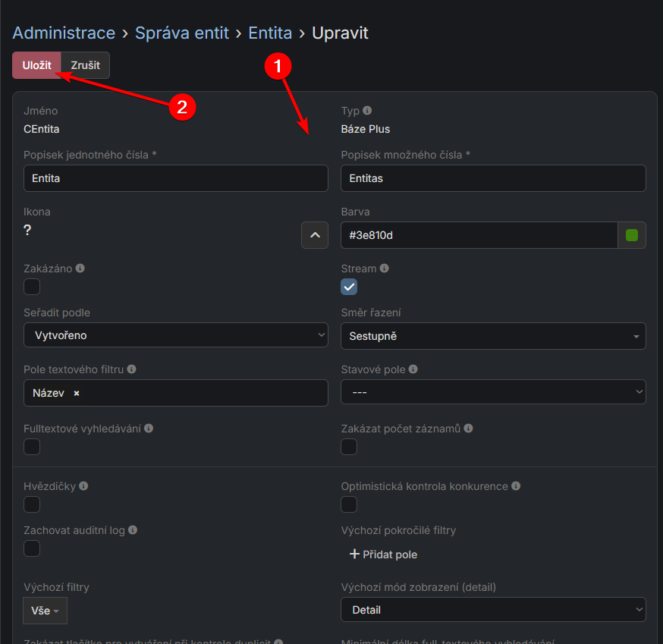663x644 pixels.
Task: Open the green Barva color swatch
Action: tap(632, 235)
